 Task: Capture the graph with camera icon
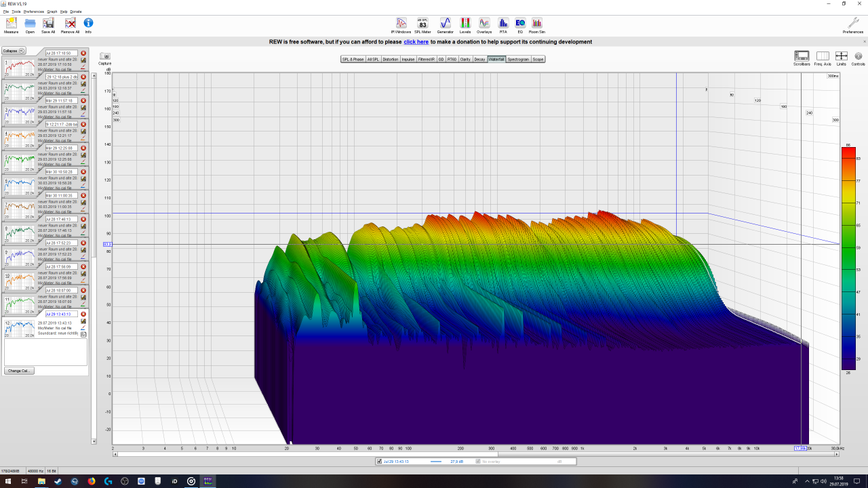[104, 57]
